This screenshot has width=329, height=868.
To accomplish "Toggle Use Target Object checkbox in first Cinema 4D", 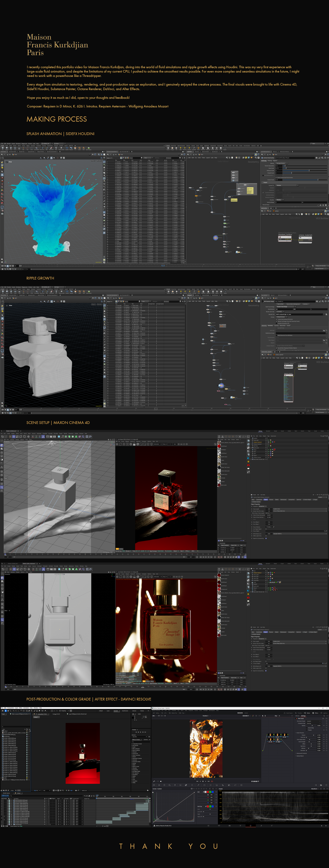I will click(x=266, y=529).
